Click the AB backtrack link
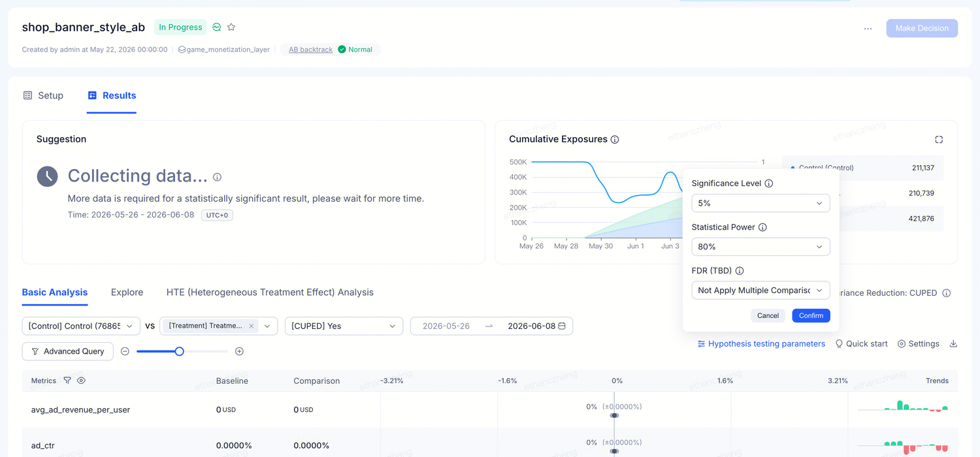The image size is (980, 457). (310, 50)
